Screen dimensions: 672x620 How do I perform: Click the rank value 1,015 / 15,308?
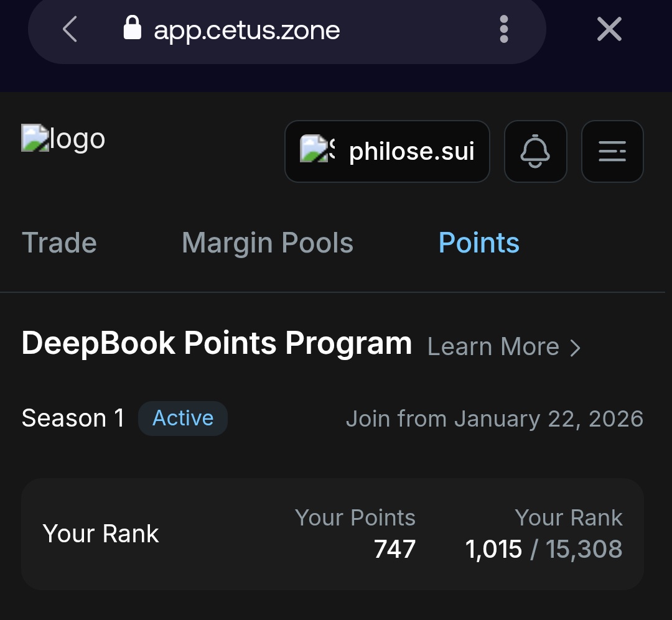(x=544, y=549)
